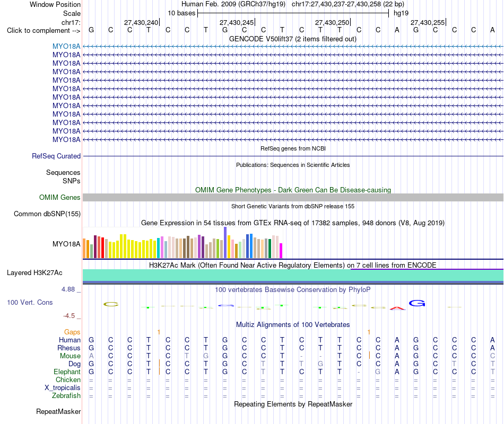Click the 10 bases scale bar

coord(293,13)
